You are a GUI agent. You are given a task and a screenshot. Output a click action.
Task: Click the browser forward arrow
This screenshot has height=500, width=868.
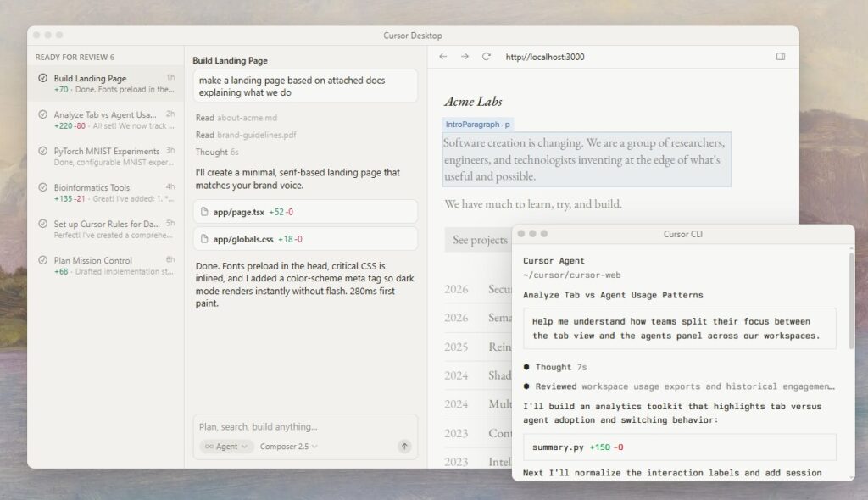click(465, 57)
